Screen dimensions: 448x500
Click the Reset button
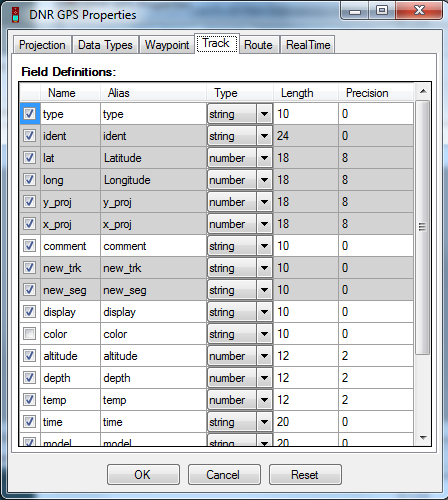click(305, 474)
